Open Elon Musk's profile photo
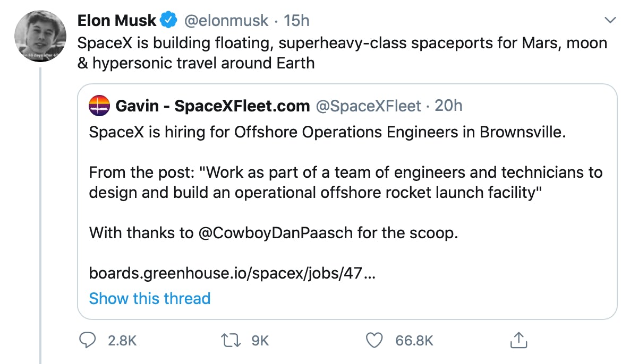The height and width of the screenshot is (364, 630). 40,36
